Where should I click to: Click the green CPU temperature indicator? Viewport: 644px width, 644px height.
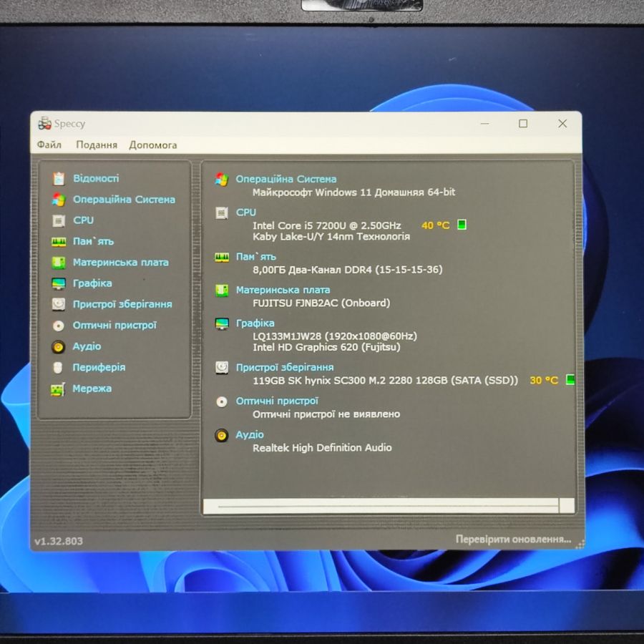[462, 225]
